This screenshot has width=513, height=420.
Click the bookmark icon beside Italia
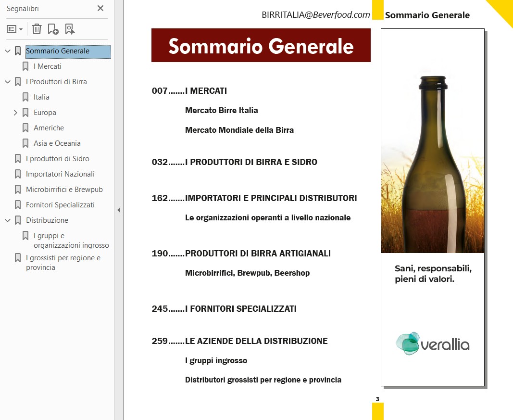coord(25,97)
